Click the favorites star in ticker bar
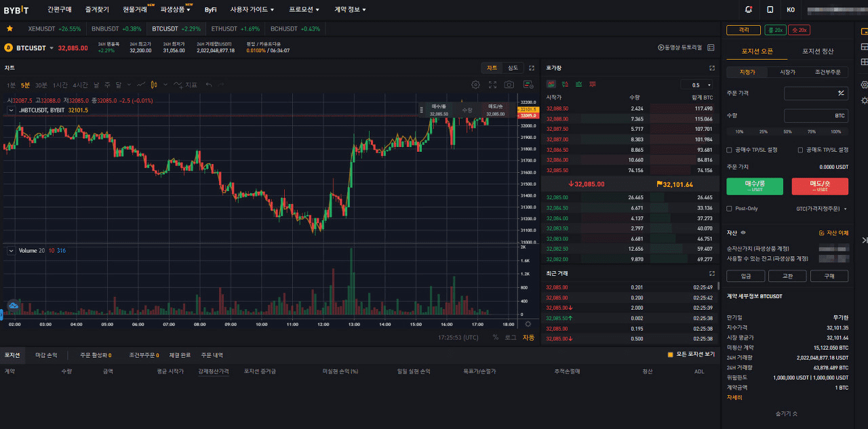Image resolution: width=868 pixels, height=429 pixels. (x=9, y=28)
